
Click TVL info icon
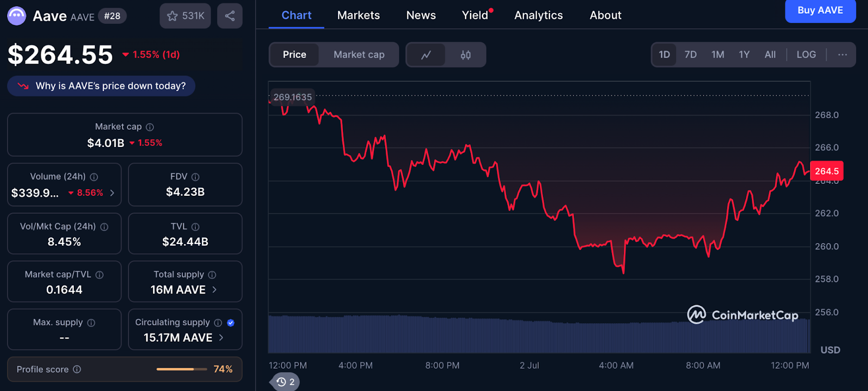195,227
